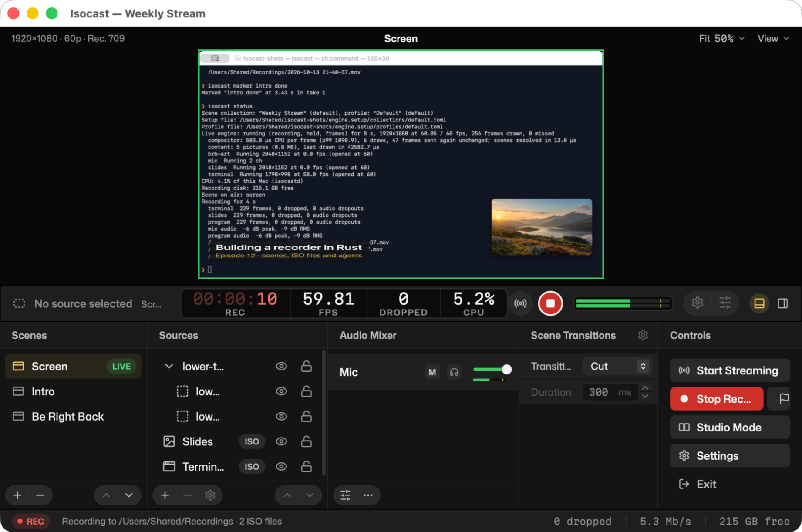Lock the first low... child source
Viewport: 802px width, 532px height.
click(307, 391)
